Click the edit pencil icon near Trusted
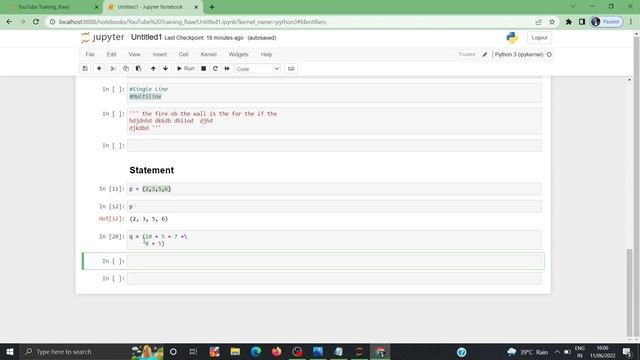 (x=484, y=54)
